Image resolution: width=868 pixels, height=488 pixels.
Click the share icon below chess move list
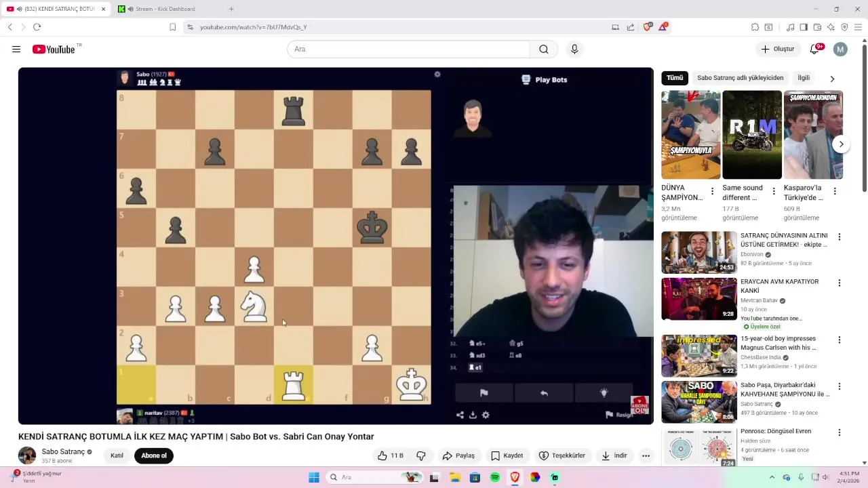pyautogui.click(x=460, y=415)
